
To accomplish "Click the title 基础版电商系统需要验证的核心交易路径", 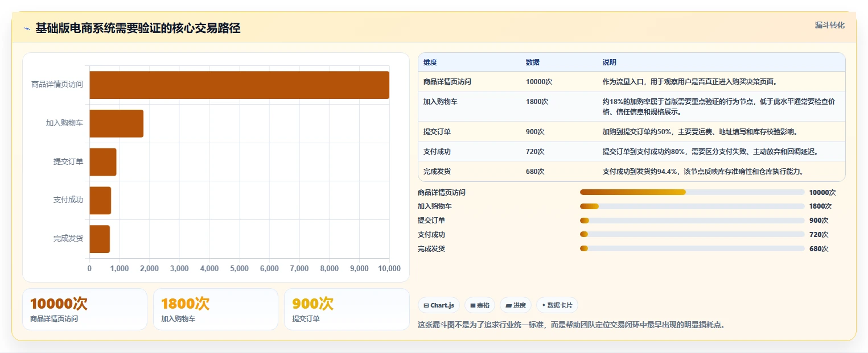I will pyautogui.click(x=138, y=28).
